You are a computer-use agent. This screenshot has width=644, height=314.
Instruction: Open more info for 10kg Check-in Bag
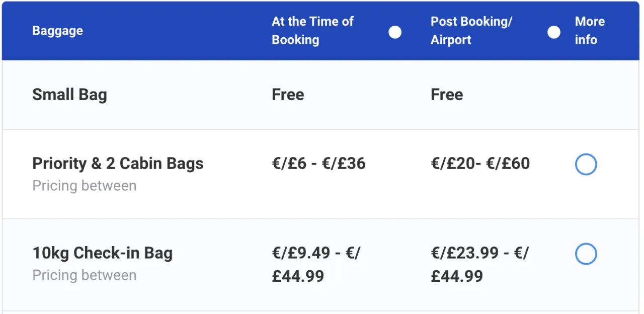(x=586, y=254)
